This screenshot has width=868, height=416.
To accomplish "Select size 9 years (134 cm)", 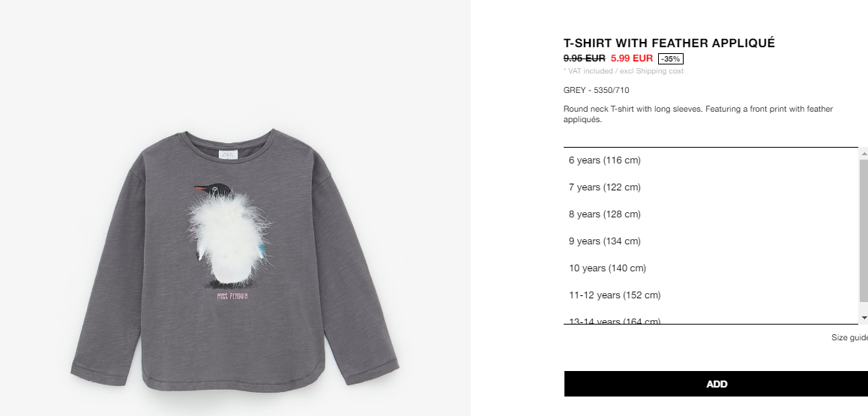I will 711,241.
